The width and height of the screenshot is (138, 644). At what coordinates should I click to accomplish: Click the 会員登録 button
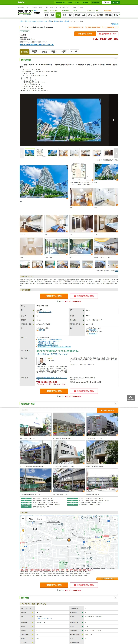(x=106, y=2)
